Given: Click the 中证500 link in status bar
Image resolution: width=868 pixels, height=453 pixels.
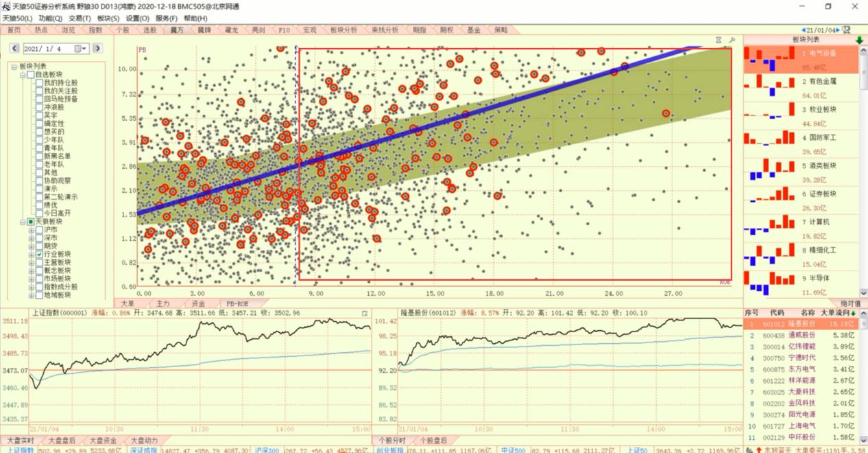Looking at the screenshot, I should [513, 450].
